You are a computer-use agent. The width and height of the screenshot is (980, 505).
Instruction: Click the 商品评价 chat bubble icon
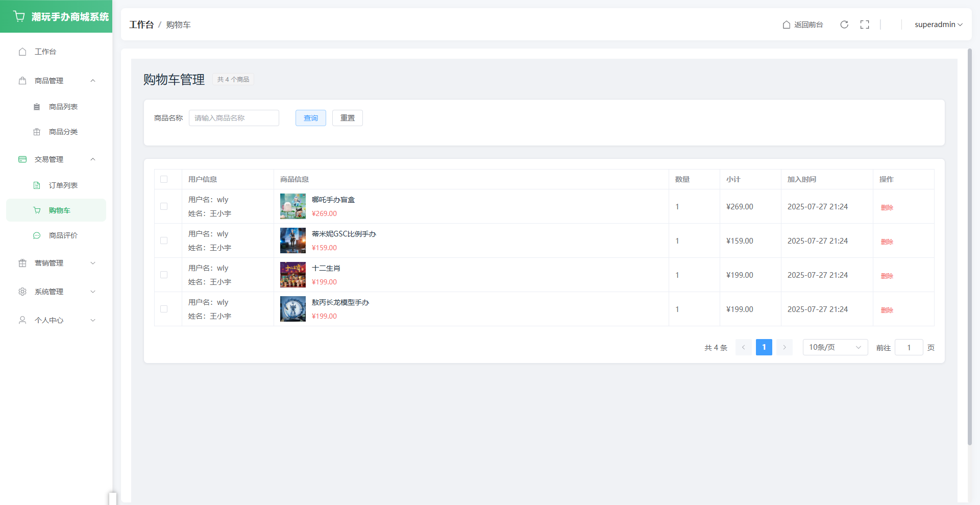click(37, 235)
